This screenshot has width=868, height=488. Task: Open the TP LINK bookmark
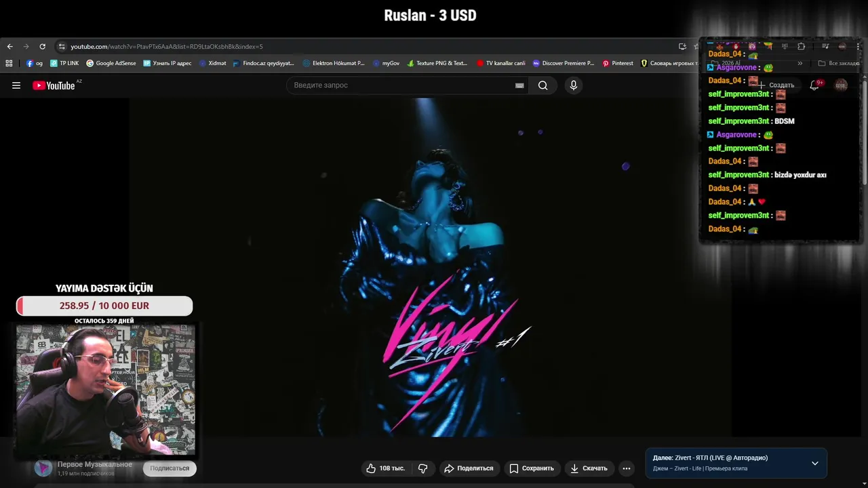[x=64, y=63]
